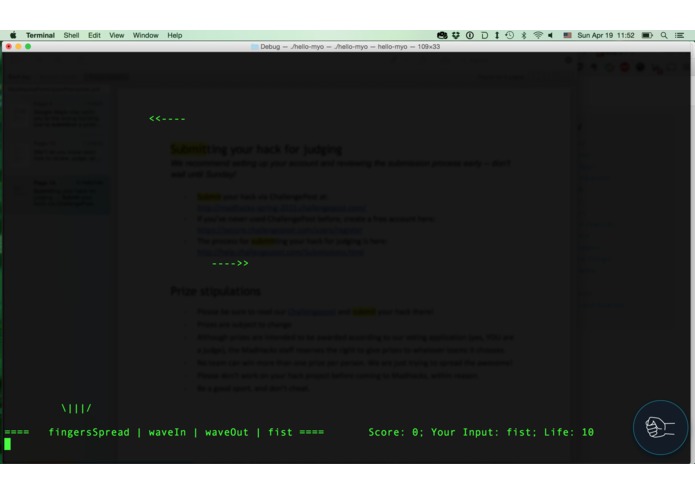Click the 'fist' option in gesture list
Image resolution: width=695 pixels, height=494 pixels.
click(280, 432)
